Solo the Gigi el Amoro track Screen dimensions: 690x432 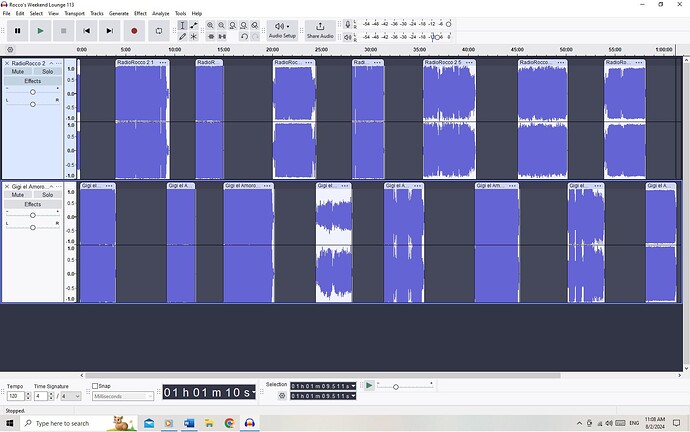coord(48,194)
